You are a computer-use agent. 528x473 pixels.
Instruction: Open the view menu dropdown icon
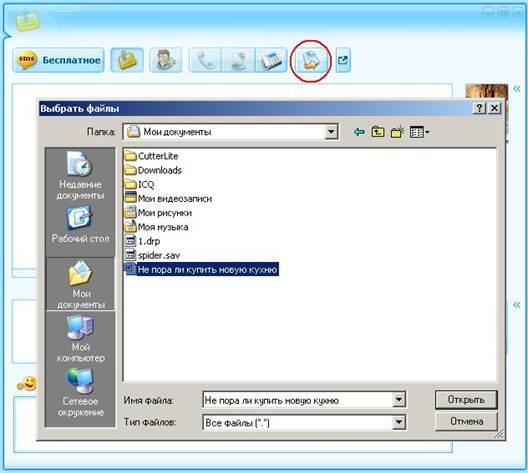pos(419,132)
